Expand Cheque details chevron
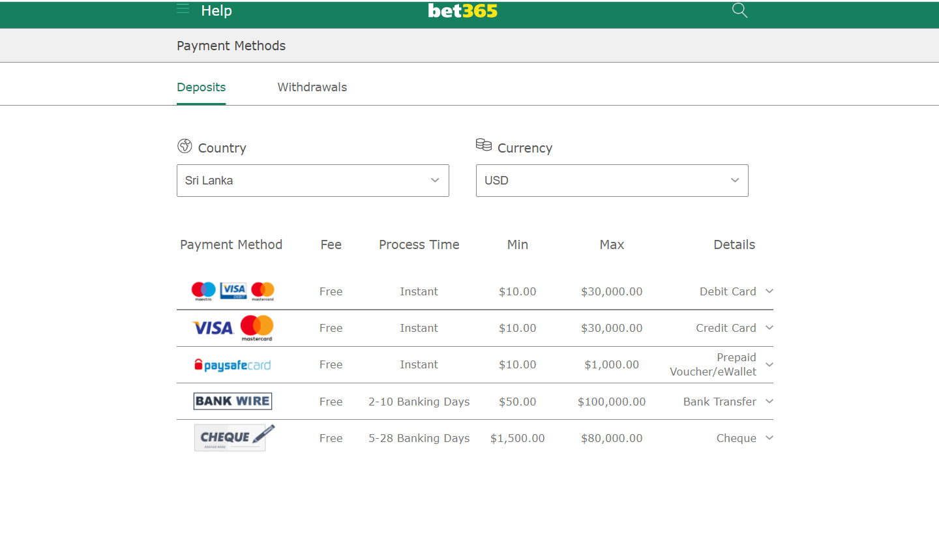 [x=769, y=438]
